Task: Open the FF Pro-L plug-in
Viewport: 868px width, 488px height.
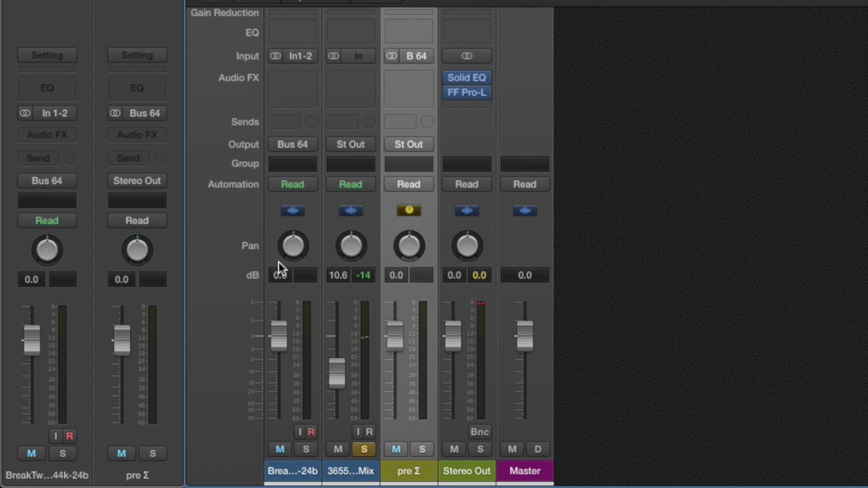Action: (x=467, y=93)
